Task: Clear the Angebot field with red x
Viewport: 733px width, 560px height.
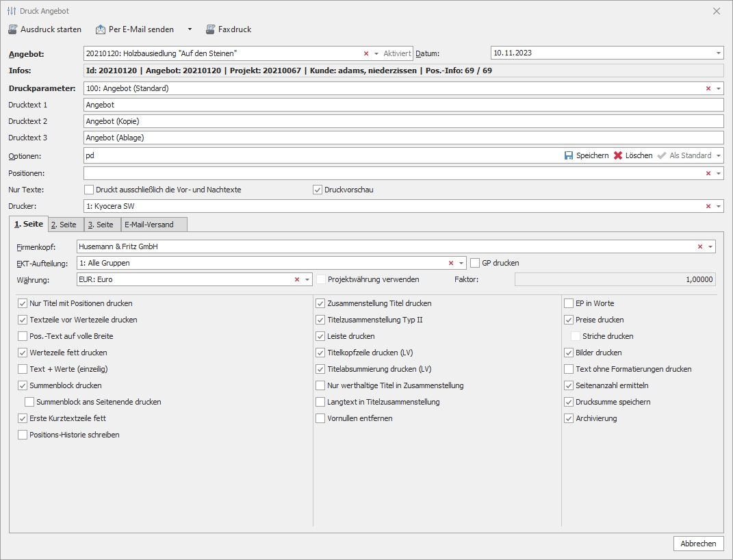Action: tap(366, 53)
